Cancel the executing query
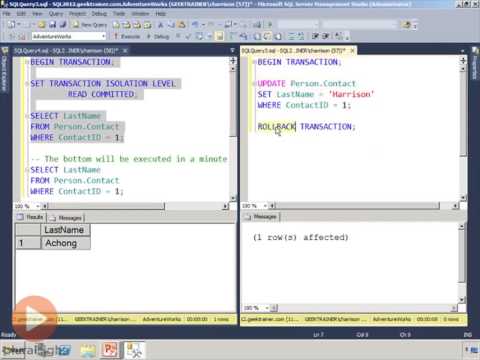Image resolution: width=480 pixels, height=360 pixels. tap(178, 36)
